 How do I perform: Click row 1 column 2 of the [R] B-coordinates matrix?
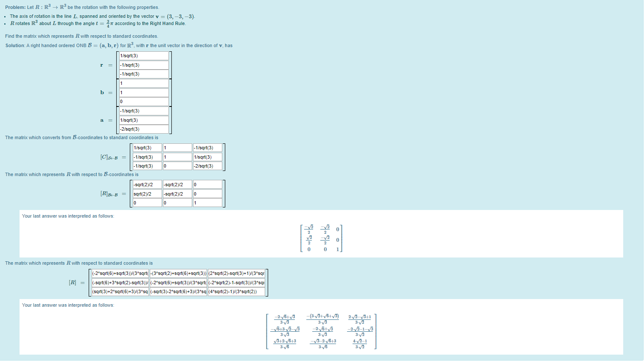pos(177,185)
